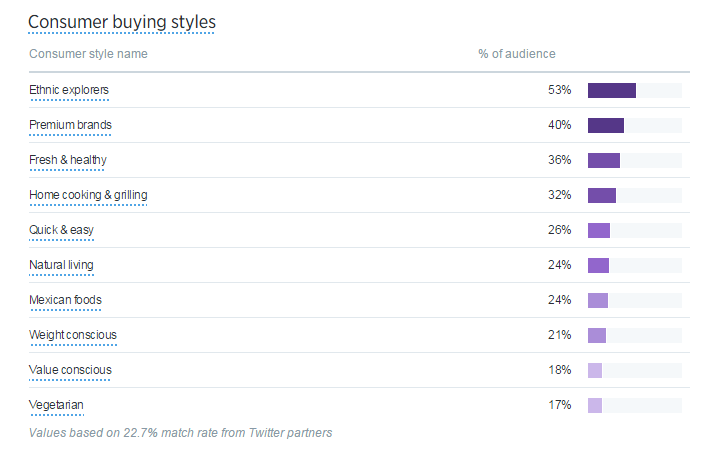Click the Consumer buying styles heading

tap(121, 21)
